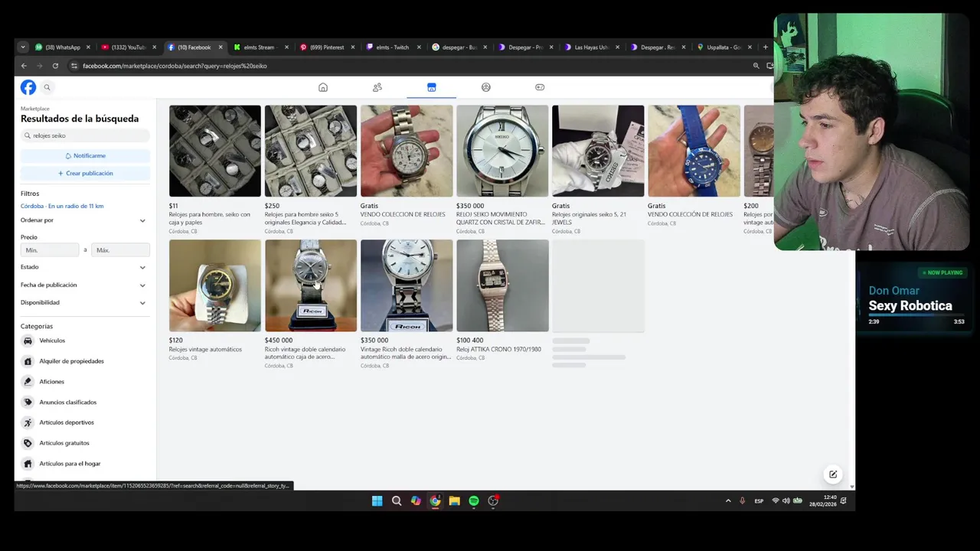The height and width of the screenshot is (551, 980).
Task: Open Gratis seiko 5, 21 jewels listing
Action: [598, 169]
